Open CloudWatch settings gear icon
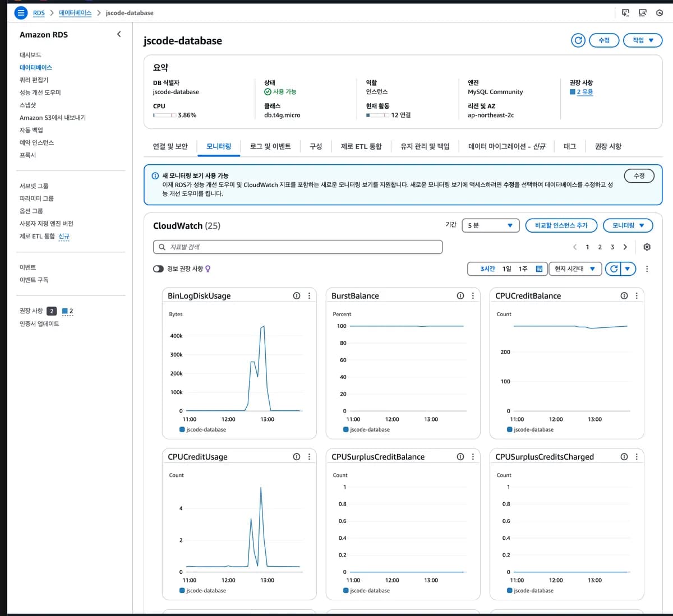This screenshot has width=673, height=616. pyautogui.click(x=647, y=247)
